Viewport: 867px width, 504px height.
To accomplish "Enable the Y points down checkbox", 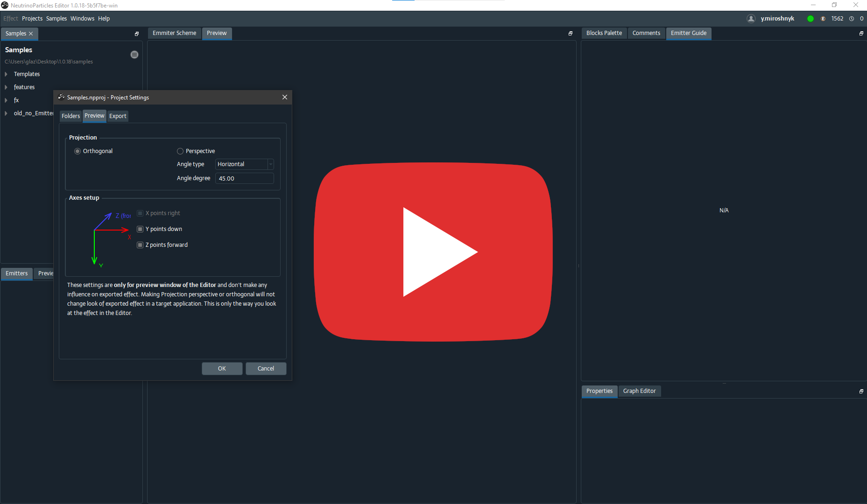I will 140,229.
